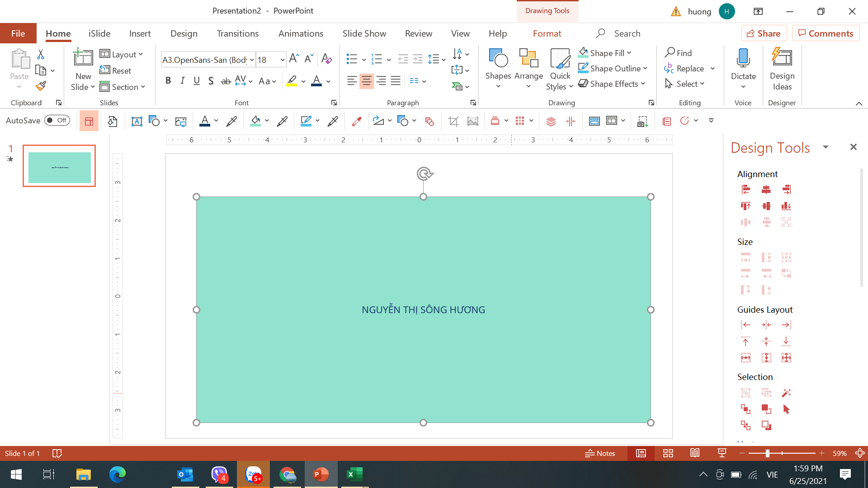Screen dimensions: 868x488
Task: Click the layers stack icon in quick toolbar
Action: coord(551,121)
